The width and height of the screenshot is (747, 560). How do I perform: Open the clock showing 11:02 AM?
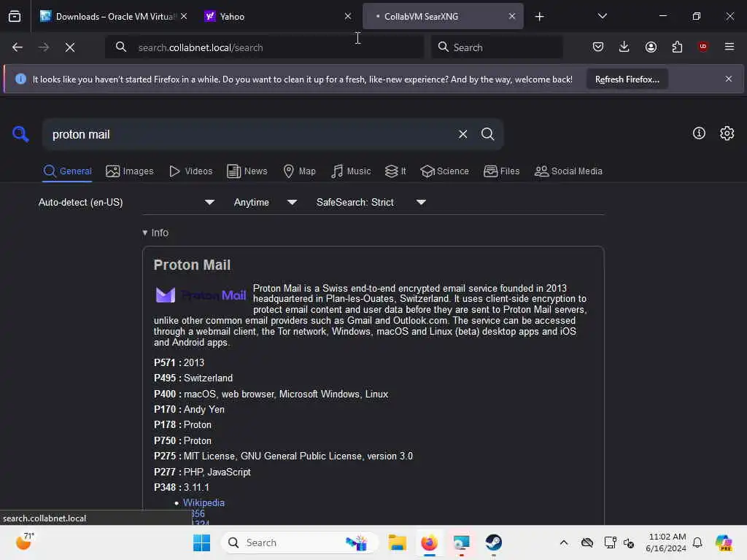pos(666,542)
